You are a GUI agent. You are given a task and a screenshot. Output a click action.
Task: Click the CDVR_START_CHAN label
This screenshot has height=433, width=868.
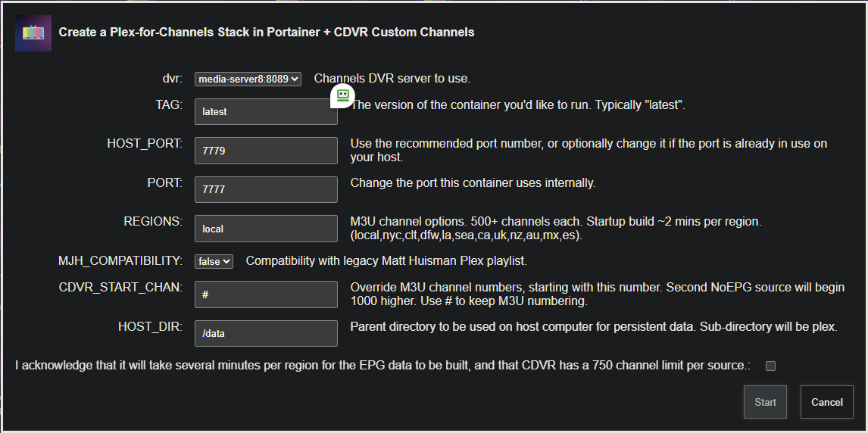click(x=120, y=287)
